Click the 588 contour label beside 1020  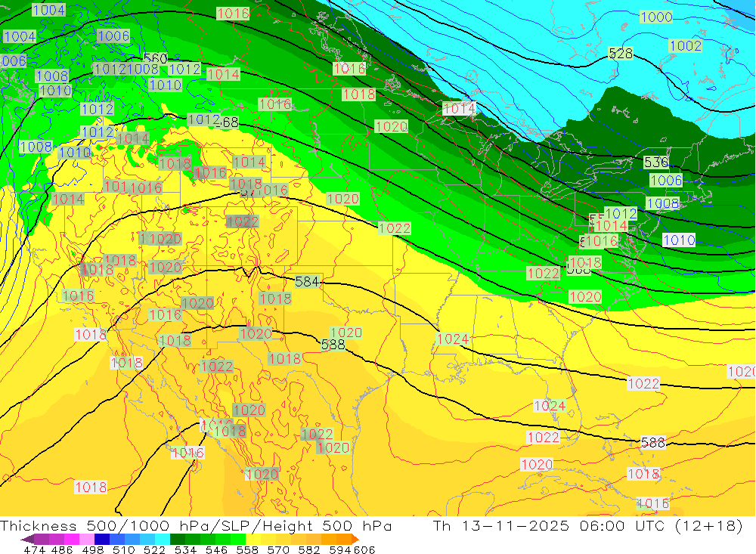[x=333, y=344]
